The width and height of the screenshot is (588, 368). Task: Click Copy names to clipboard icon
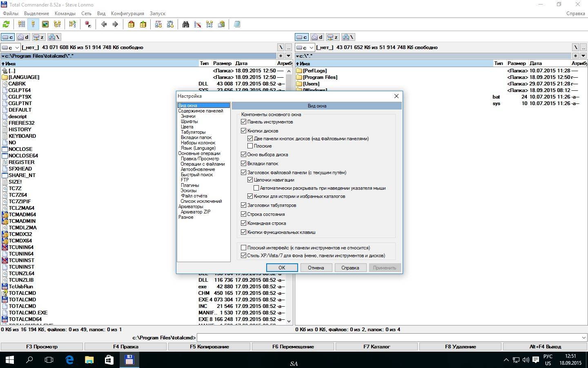(221, 25)
